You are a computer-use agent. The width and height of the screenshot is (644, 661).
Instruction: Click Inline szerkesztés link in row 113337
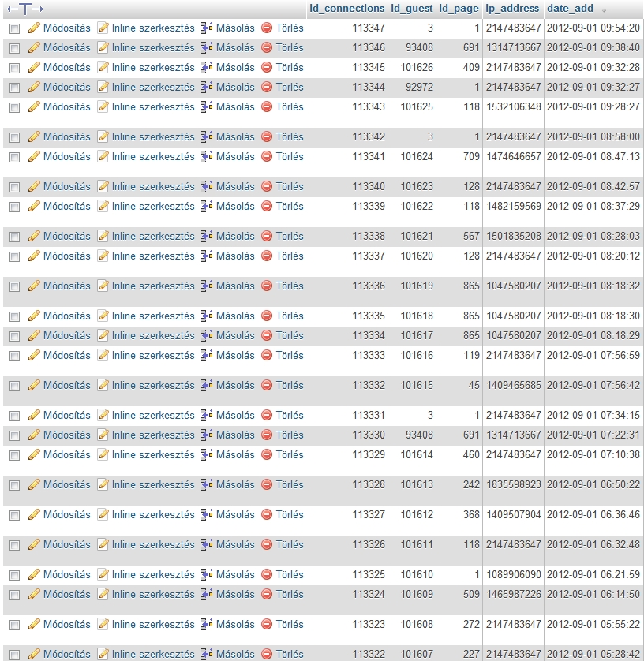[153, 256]
